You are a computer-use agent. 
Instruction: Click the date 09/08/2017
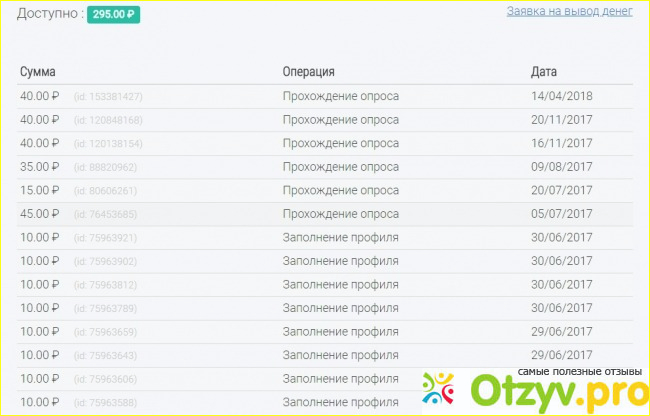[x=562, y=167]
